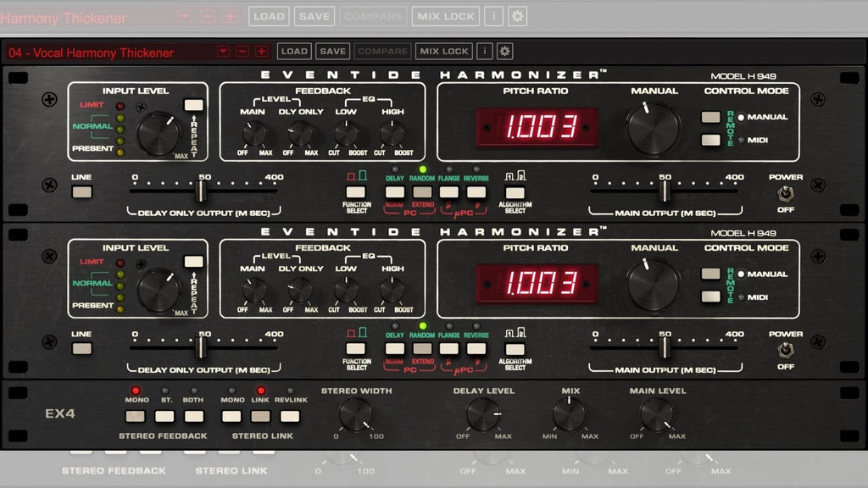This screenshot has height=488, width=868.
Task: Click minus icon in the Vocal Harmony Thickener bar
Action: (242, 52)
